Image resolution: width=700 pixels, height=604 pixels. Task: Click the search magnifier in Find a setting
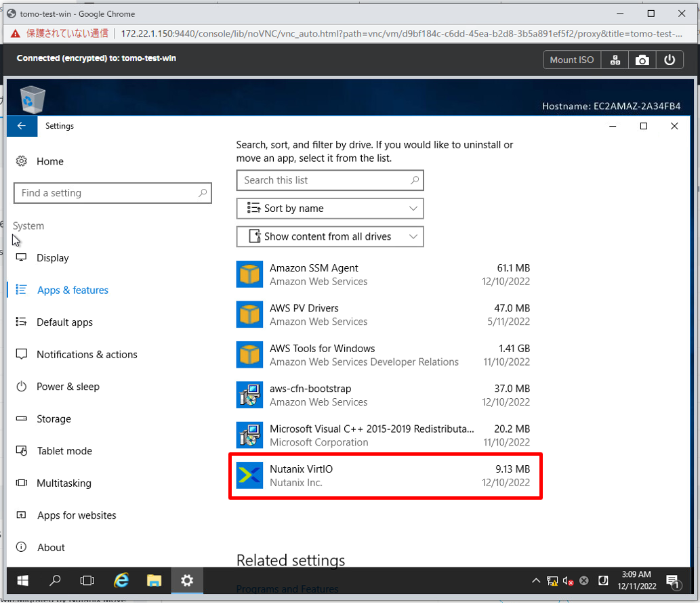coord(203,193)
